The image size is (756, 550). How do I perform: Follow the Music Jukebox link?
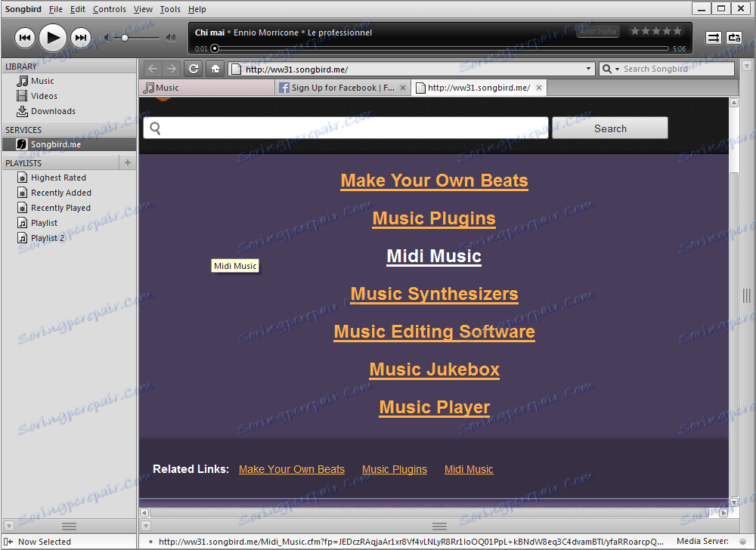coord(434,369)
